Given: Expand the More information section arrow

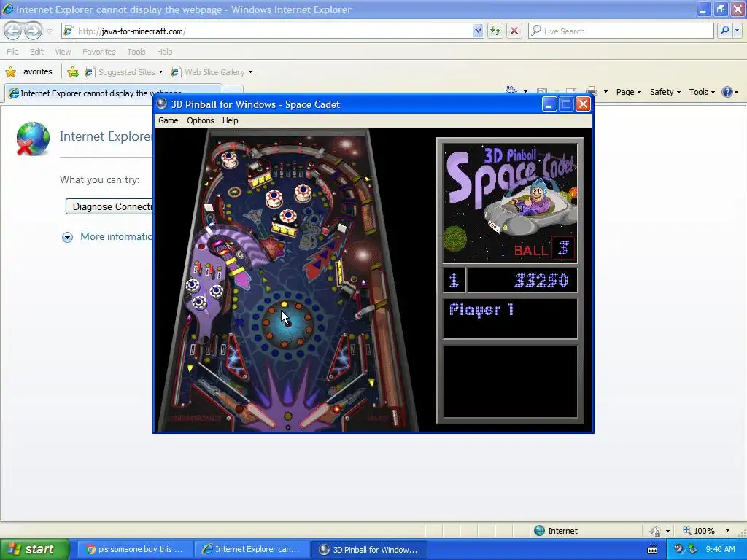Looking at the screenshot, I should click(68, 237).
